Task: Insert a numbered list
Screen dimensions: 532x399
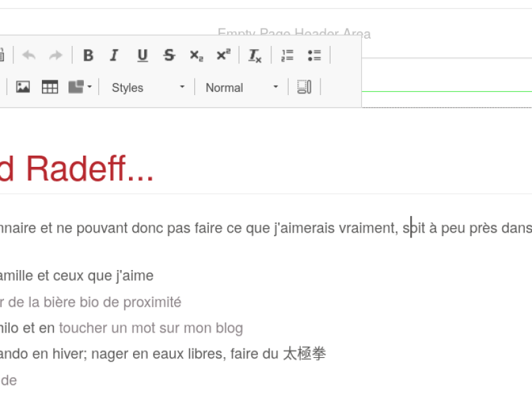Action: [x=287, y=55]
